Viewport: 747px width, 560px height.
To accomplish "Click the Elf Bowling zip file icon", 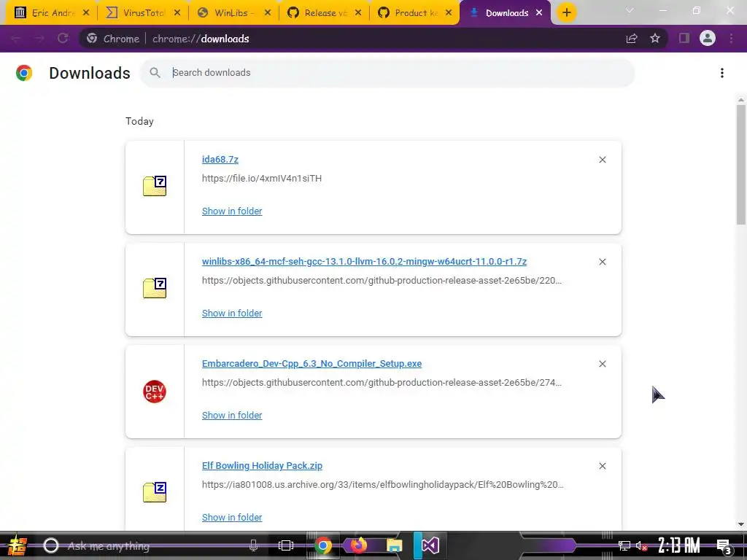I will point(155,492).
